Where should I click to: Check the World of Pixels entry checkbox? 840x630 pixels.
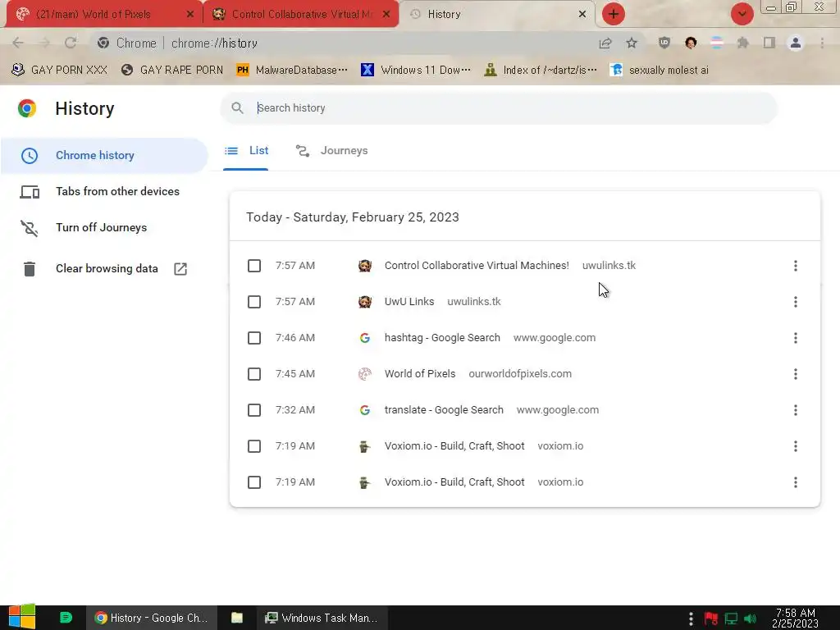tap(254, 374)
